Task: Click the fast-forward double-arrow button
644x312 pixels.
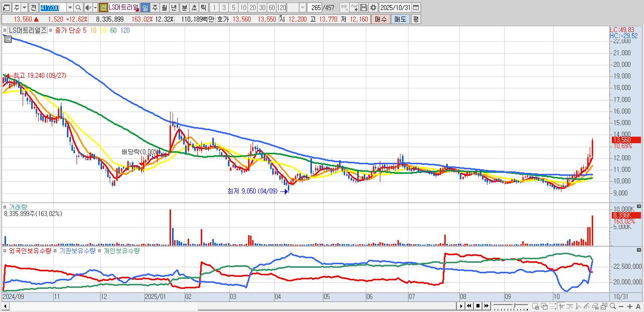Action: tap(487, 306)
